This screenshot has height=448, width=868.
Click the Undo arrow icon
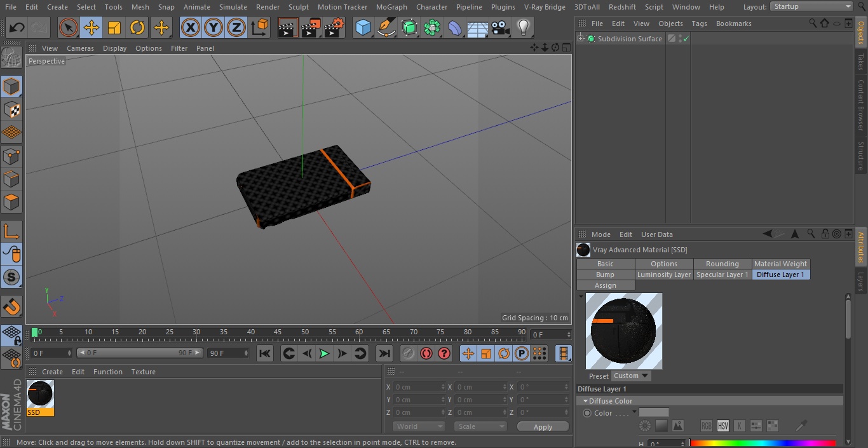[x=17, y=28]
